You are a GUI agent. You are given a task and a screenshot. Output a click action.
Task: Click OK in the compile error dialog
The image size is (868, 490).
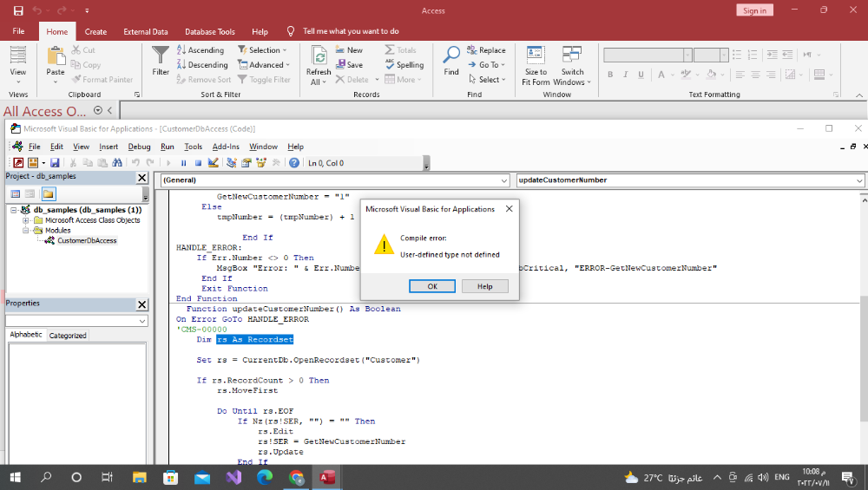coord(431,286)
